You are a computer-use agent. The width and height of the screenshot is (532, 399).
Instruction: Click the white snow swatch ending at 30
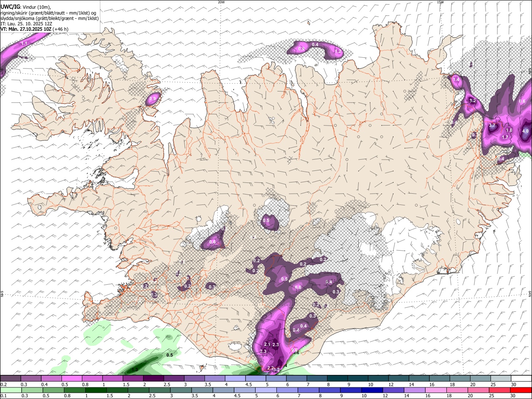point(520,378)
